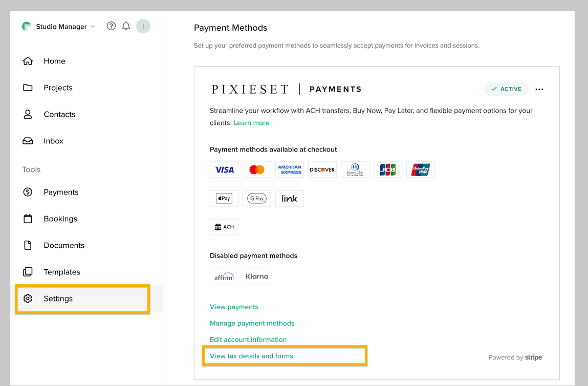Click the Home house icon

(x=28, y=61)
